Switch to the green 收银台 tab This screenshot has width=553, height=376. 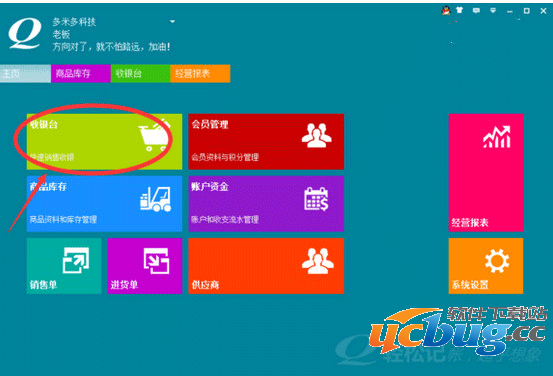pos(140,73)
